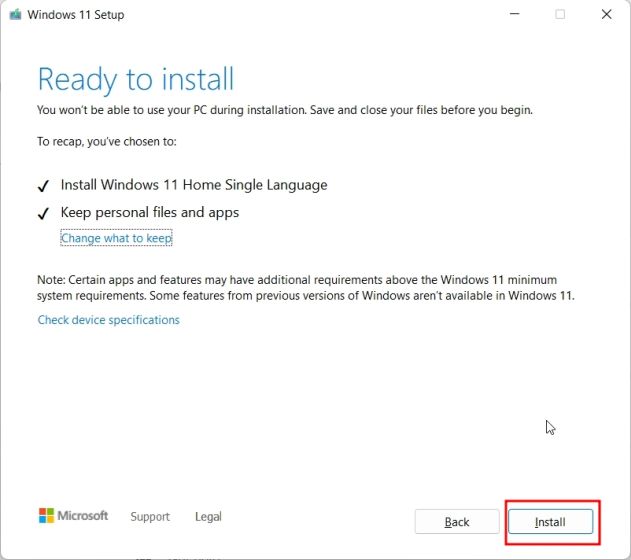The image size is (631, 560).
Task: Close the Windows 11 Setup window
Action: pos(606,14)
